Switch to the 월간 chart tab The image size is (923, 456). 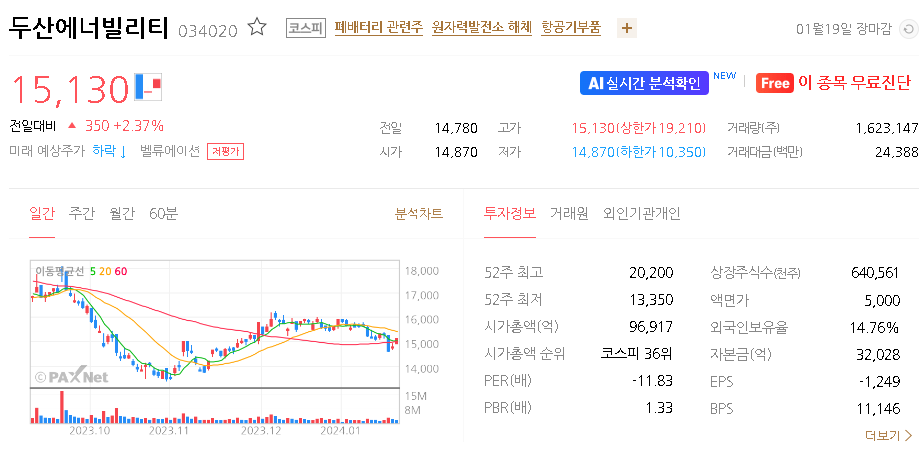coord(122,214)
